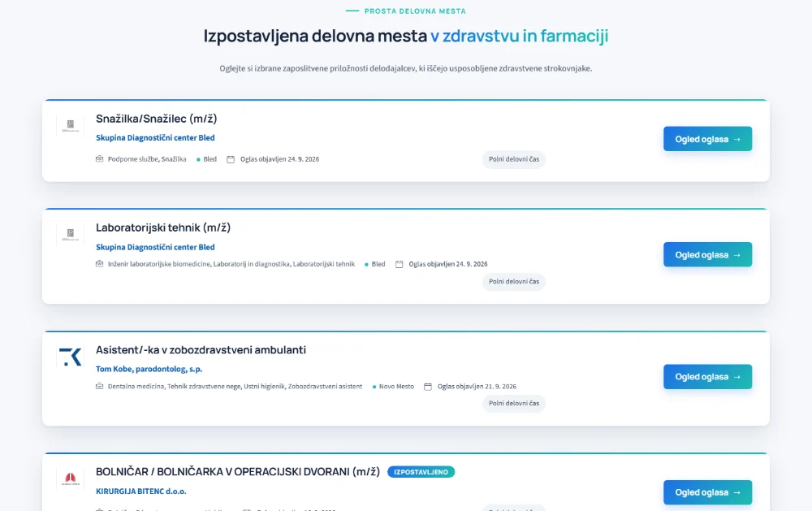This screenshot has width=812, height=511.
Task: Click the 'Oglejte si izbrane zaposlitvene priložnosti' description
Action: point(406,68)
